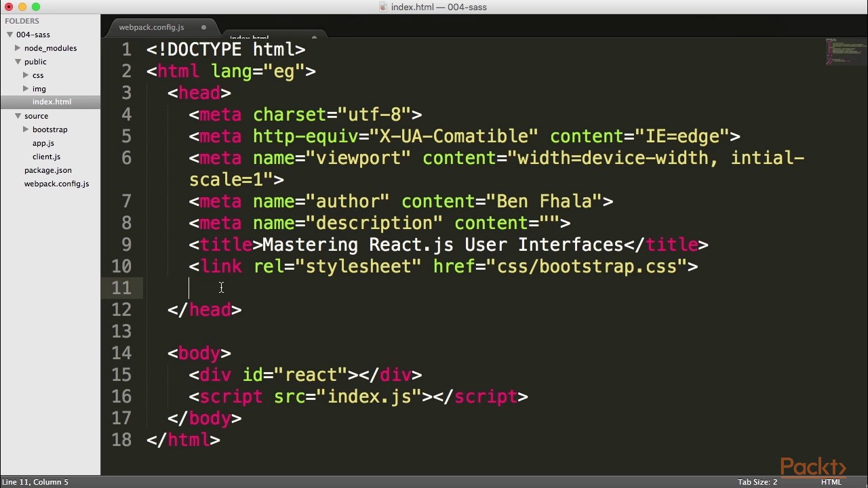Image resolution: width=868 pixels, height=488 pixels.
Task: Open client.js from the sidebar
Action: [x=46, y=157]
